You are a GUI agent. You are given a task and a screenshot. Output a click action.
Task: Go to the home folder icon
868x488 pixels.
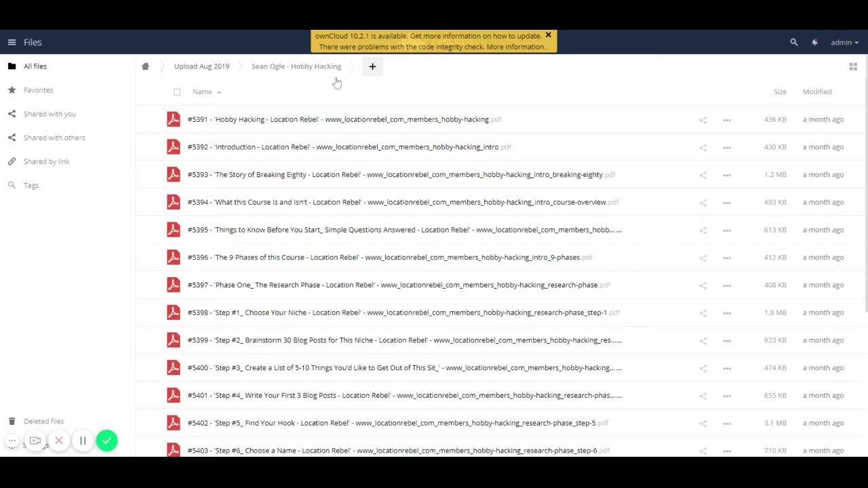click(145, 66)
